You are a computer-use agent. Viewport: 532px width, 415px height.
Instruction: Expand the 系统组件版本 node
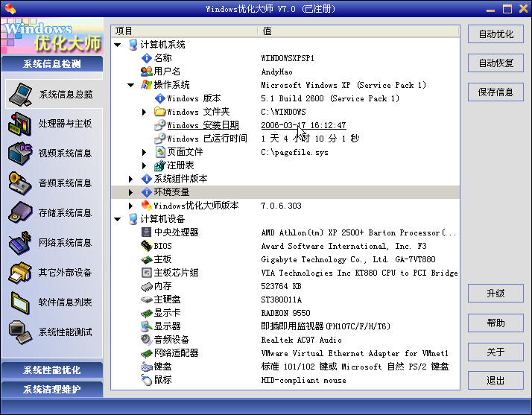130,179
